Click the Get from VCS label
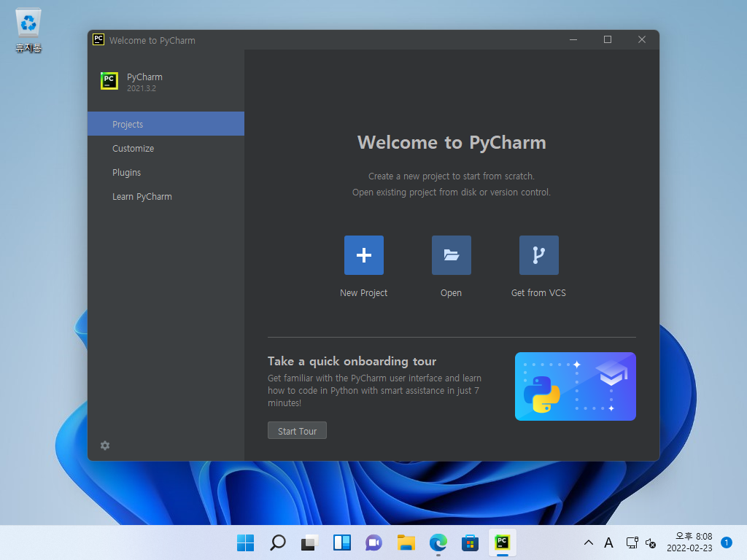 tap(539, 293)
